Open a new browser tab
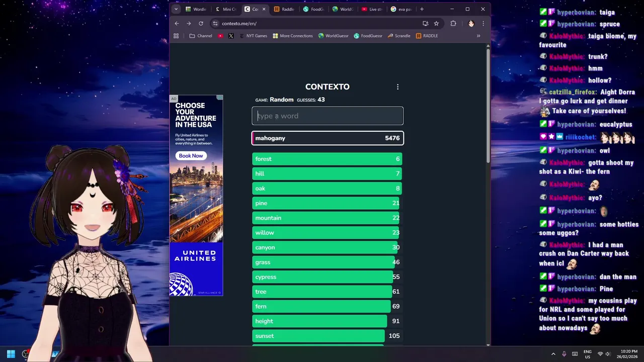644x362 pixels. 422,9
